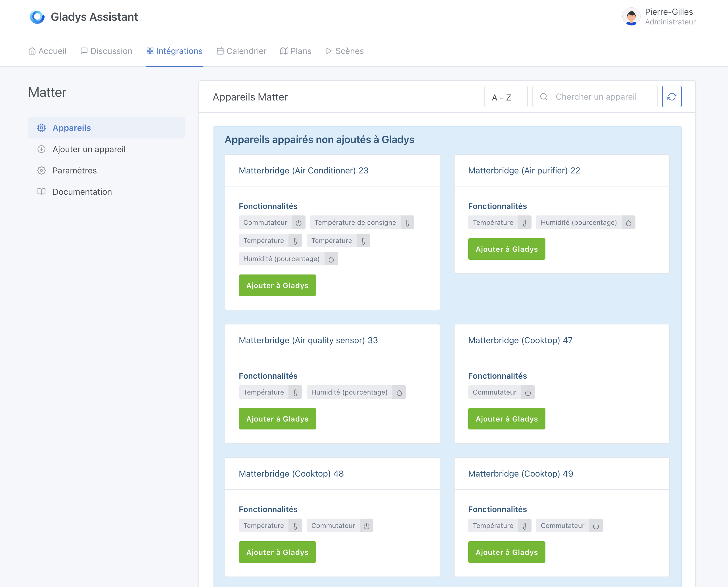The width and height of the screenshot is (728, 587).
Task: Click Ajouter à Gladys for Cooktop 49
Action: pos(507,552)
